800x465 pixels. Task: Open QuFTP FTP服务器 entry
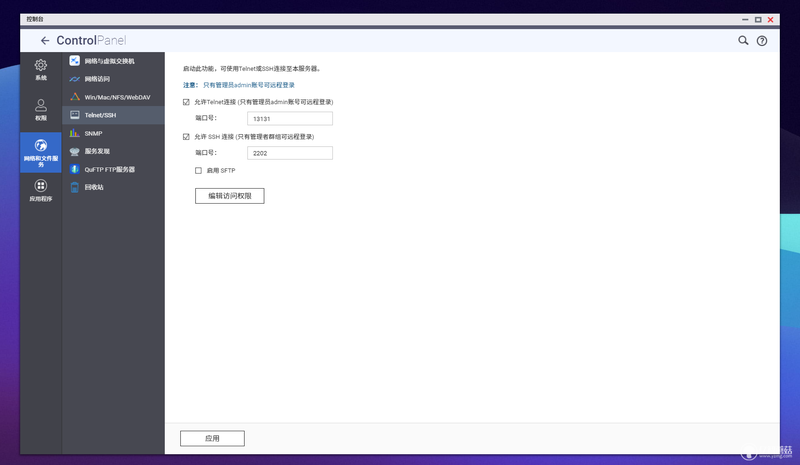tap(113, 169)
